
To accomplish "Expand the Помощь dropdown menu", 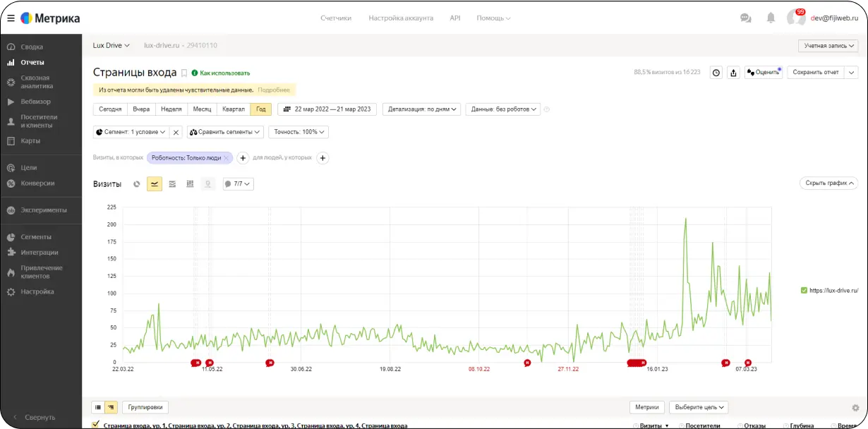I will click(493, 18).
